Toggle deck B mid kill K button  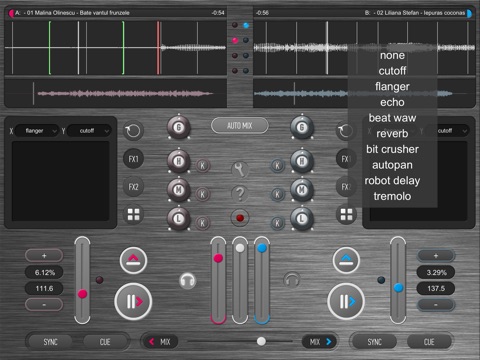277,194
